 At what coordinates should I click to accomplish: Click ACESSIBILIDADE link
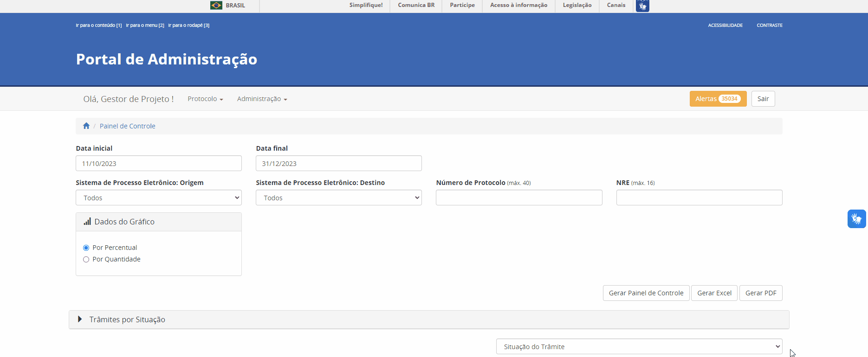(725, 25)
